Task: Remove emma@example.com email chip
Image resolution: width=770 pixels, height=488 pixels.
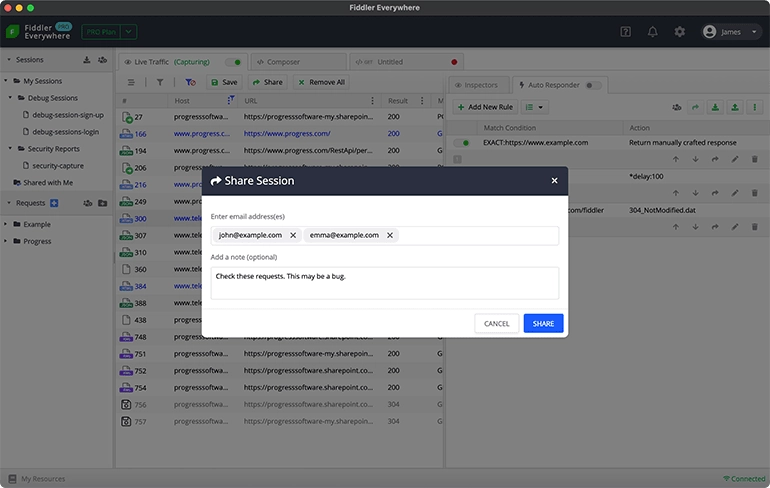Action: click(x=389, y=235)
